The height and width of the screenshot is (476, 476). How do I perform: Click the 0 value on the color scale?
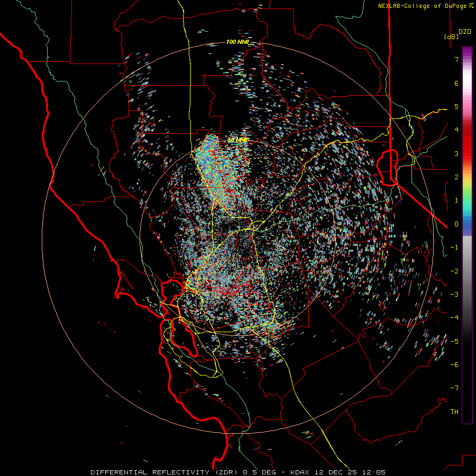click(456, 224)
